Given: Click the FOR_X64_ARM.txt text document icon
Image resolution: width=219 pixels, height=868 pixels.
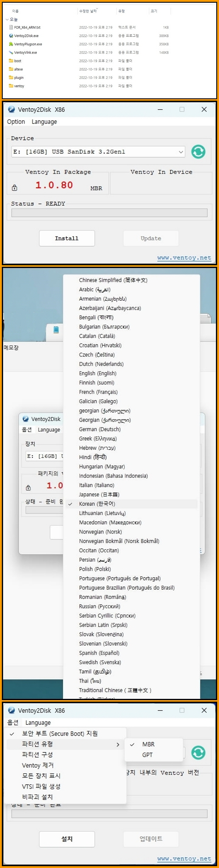Looking at the screenshot, I should 11,27.
